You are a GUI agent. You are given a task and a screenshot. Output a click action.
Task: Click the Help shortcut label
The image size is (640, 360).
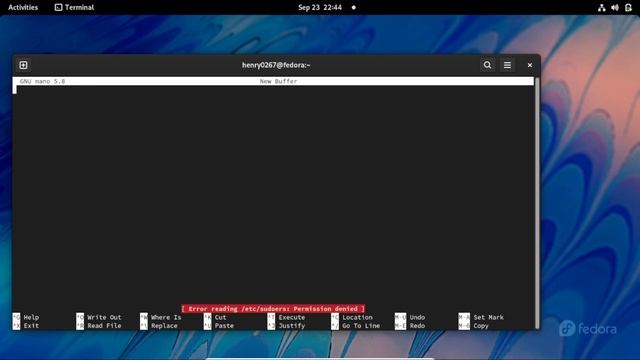[x=31, y=317]
